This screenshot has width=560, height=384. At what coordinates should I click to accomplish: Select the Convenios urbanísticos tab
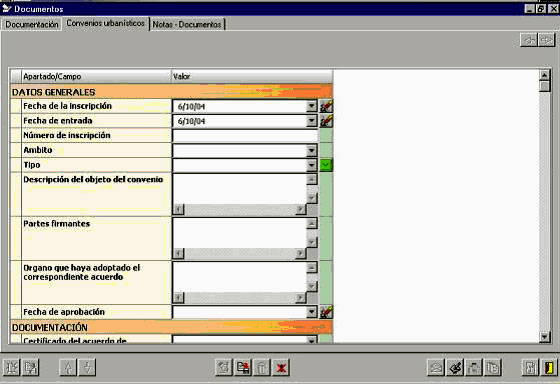point(105,23)
